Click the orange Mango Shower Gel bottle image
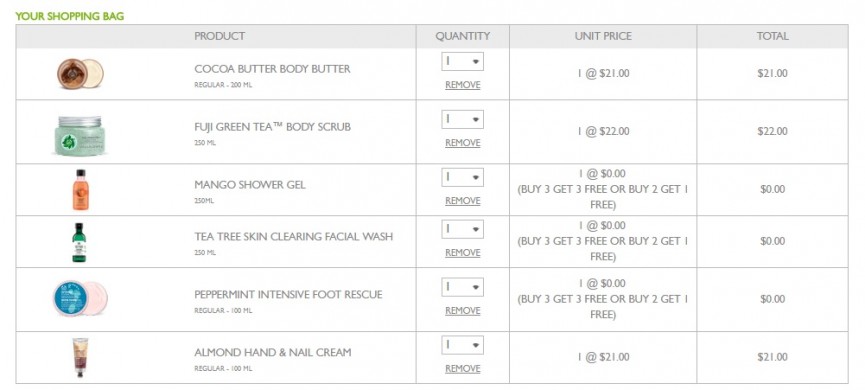Image resolution: width=865 pixels, height=390 pixels. (81, 190)
